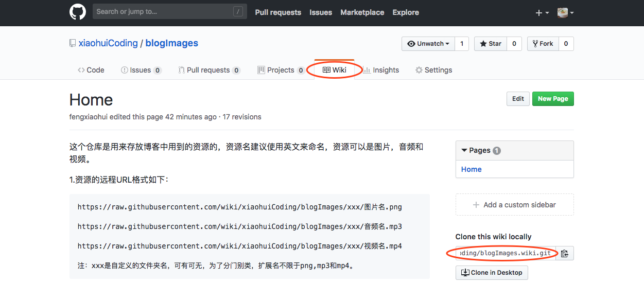Click the Edit button for the Home page
This screenshot has height=283, width=644.
point(518,99)
